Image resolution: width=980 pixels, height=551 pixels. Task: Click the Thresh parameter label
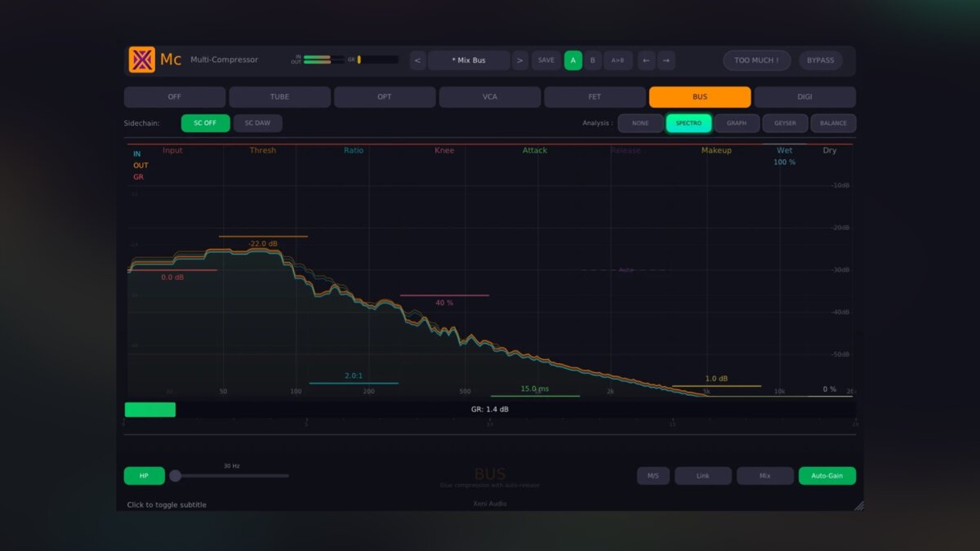coord(263,150)
